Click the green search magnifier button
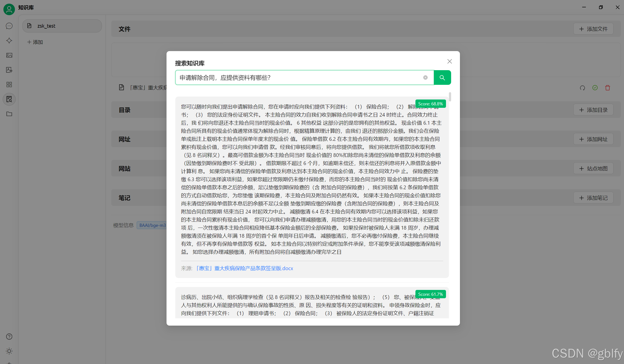This screenshot has height=364, width=624. [x=442, y=77]
